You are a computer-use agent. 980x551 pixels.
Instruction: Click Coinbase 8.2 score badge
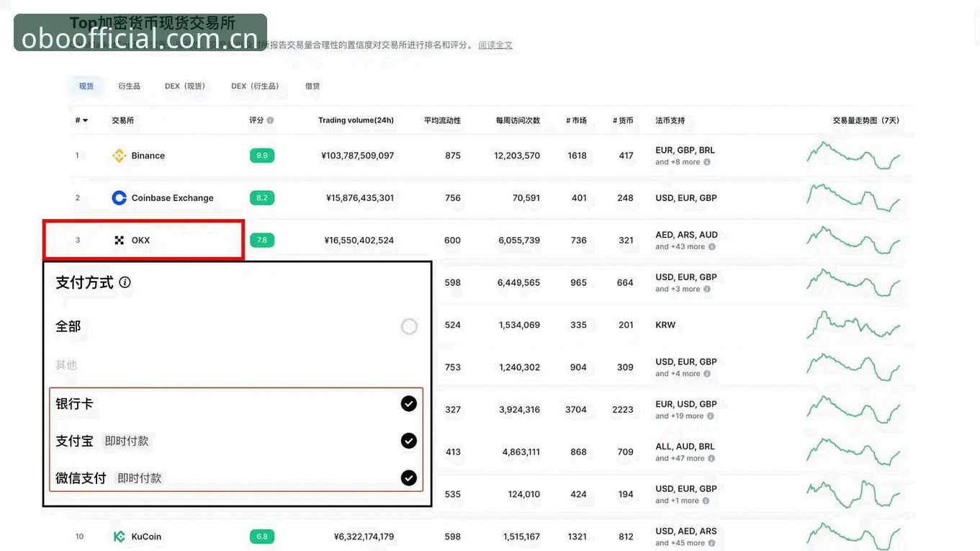click(x=262, y=198)
